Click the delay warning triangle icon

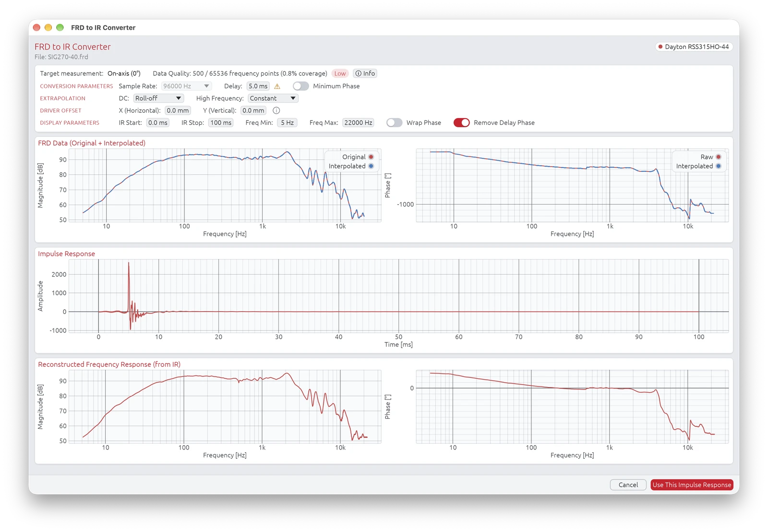point(277,86)
